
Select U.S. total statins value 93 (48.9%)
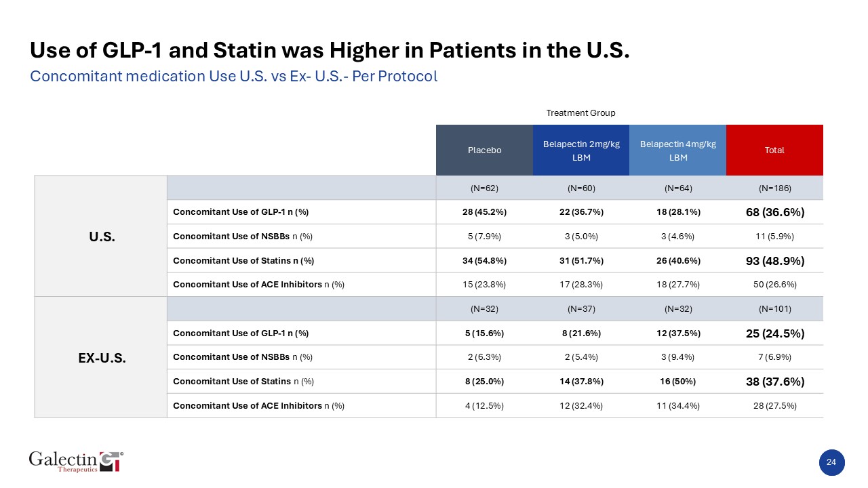[x=774, y=260]
